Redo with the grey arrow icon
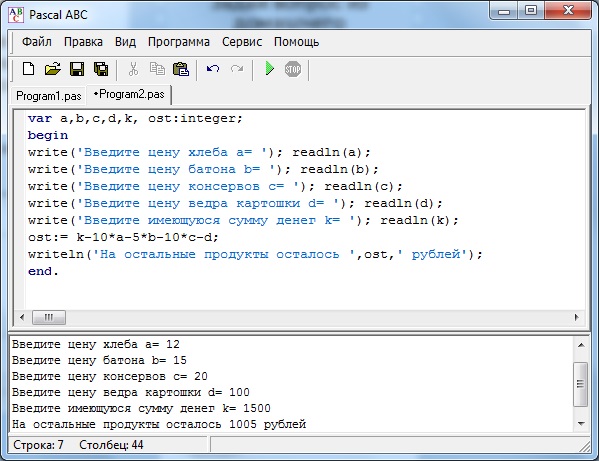The image size is (599, 461). (237, 69)
